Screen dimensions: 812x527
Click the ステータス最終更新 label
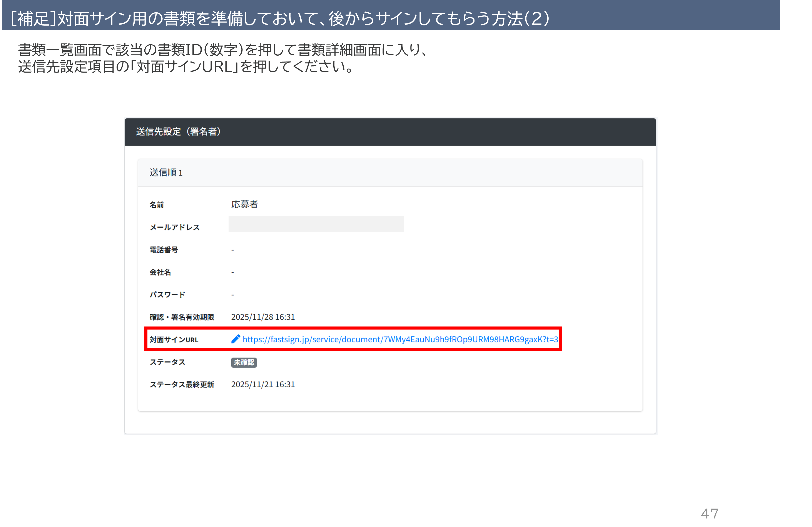click(x=182, y=384)
